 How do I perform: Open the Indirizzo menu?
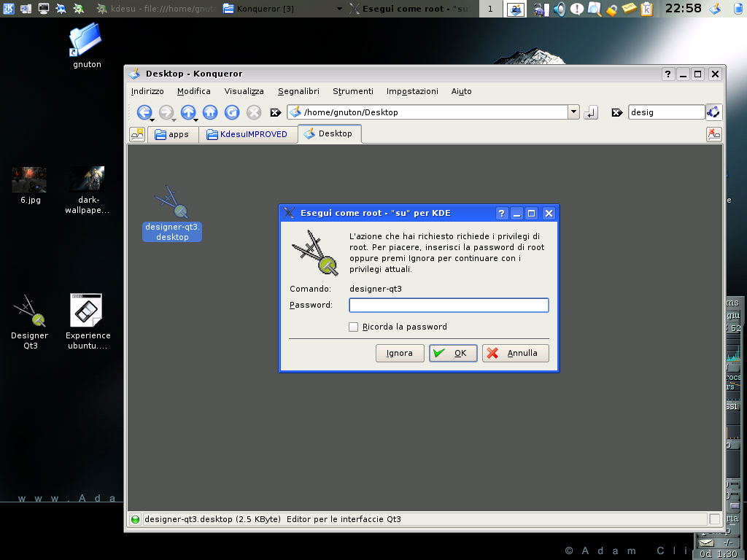[x=147, y=91]
